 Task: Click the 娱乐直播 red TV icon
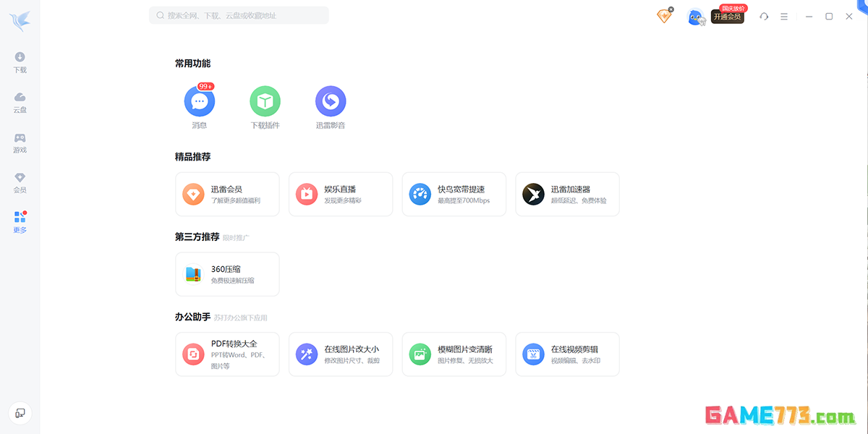click(x=307, y=194)
